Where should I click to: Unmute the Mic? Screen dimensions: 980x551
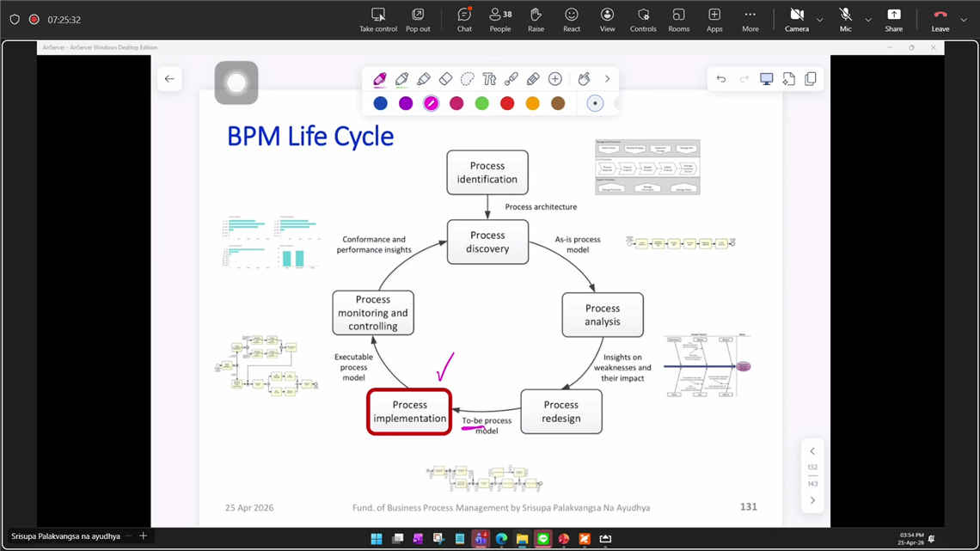click(845, 19)
